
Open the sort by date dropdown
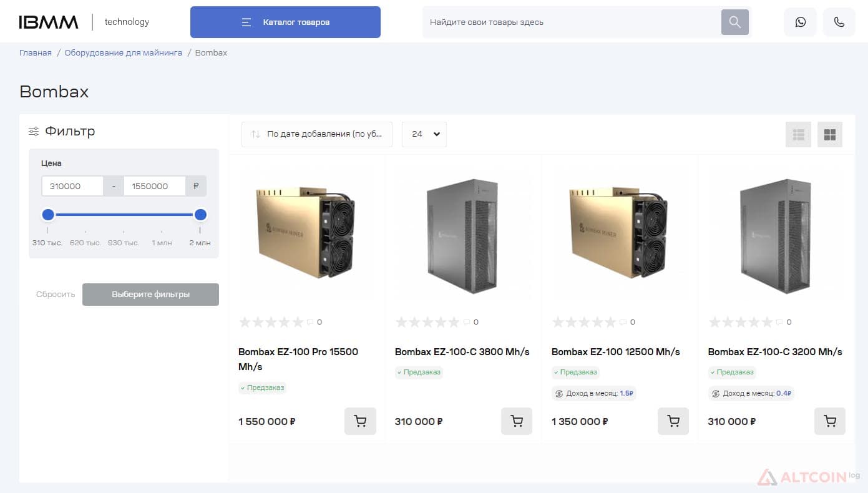[x=317, y=134]
